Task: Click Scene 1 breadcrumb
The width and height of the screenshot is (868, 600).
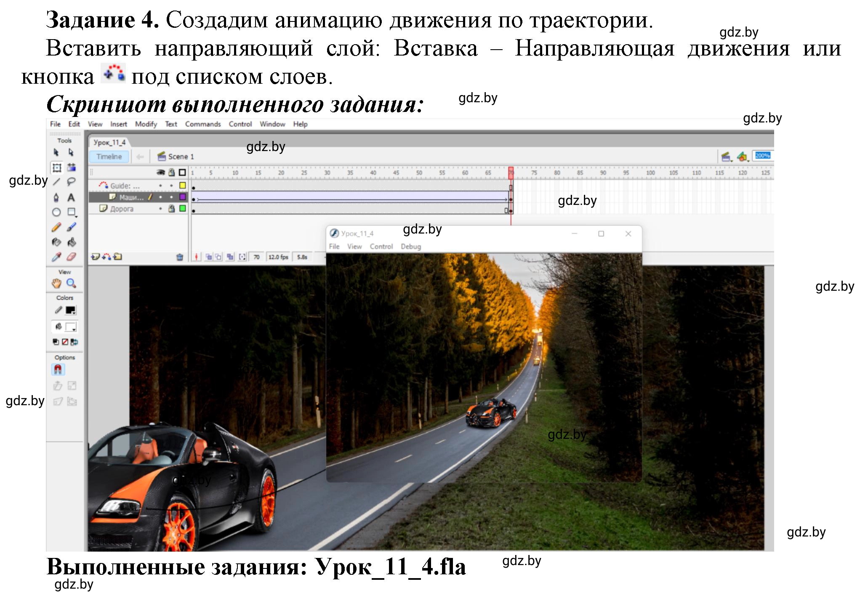Action: click(176, 157)
